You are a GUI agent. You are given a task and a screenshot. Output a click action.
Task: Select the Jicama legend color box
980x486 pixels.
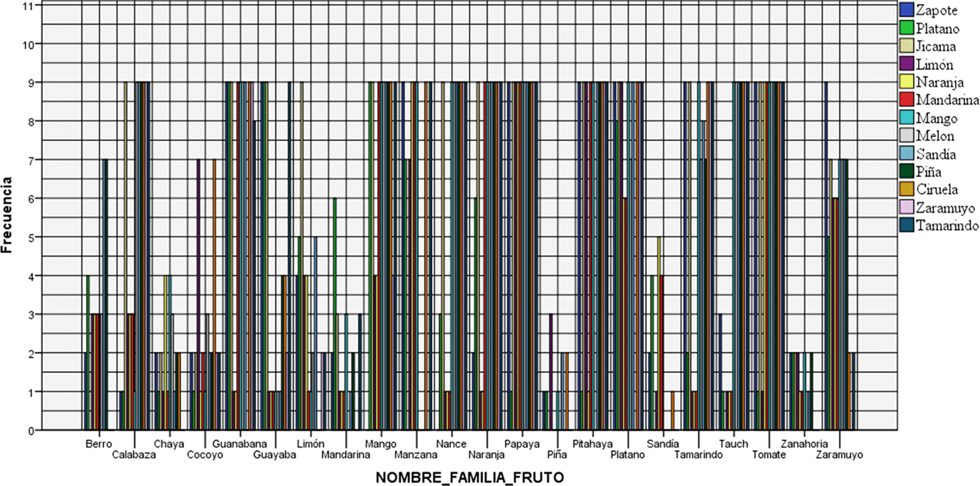click(x=907, y=46)
